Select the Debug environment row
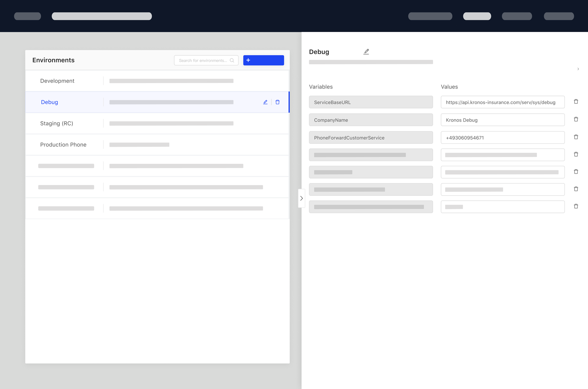 [x=157, y=102]
